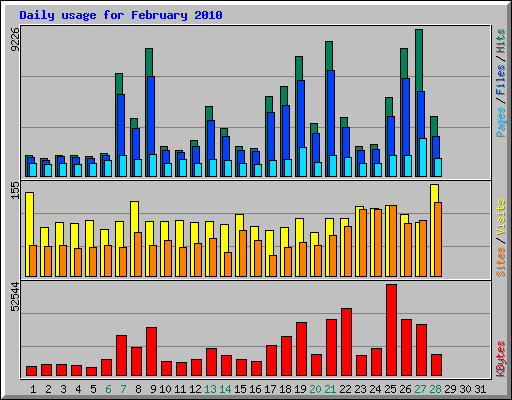Click the yellow Visits legend label
Image resolution: width=512 pixels, height=400 pixels.
pyautogui.click(x=501, y=218)
